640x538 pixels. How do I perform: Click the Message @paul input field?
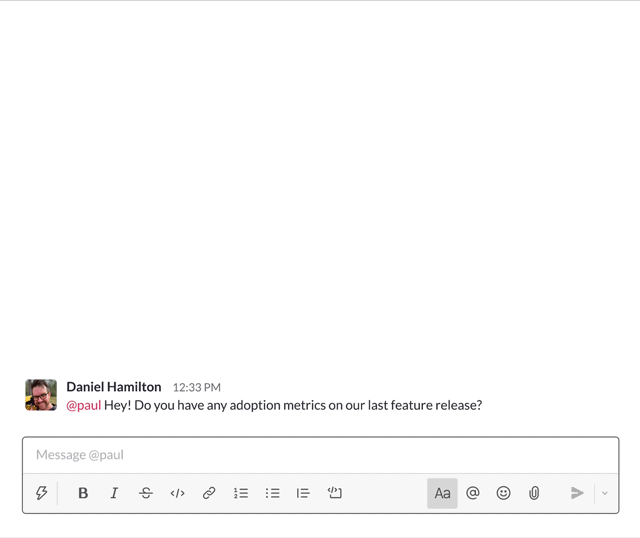point(321,455)
